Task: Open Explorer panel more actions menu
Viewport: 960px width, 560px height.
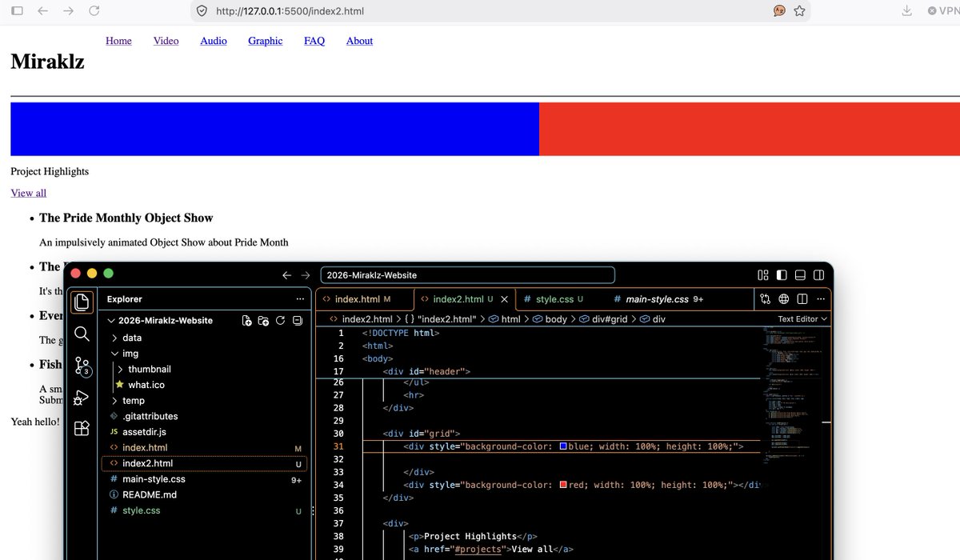Action: tap(300, 299)
